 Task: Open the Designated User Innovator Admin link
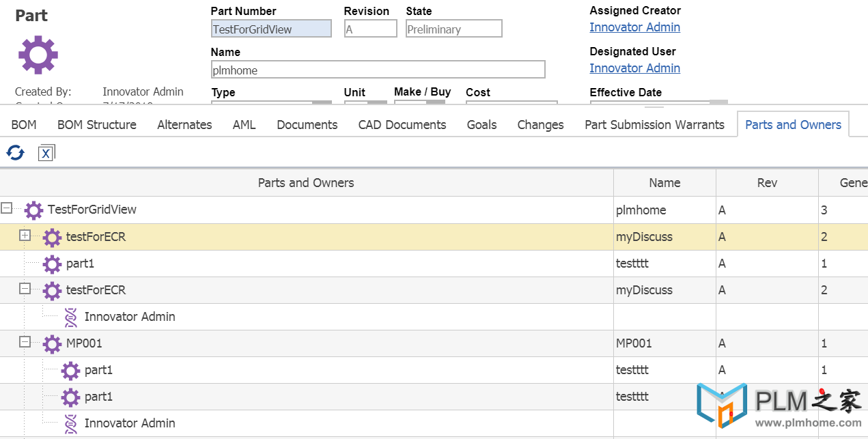pos(635,68)
